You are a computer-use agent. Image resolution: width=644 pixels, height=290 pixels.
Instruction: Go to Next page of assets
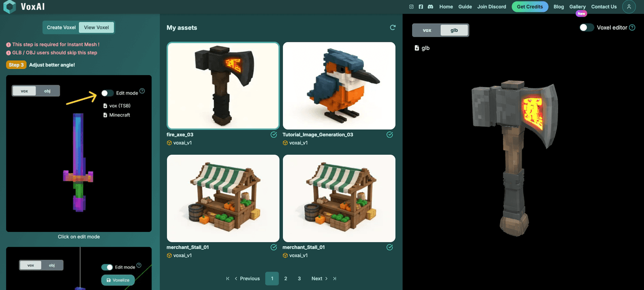320,279
